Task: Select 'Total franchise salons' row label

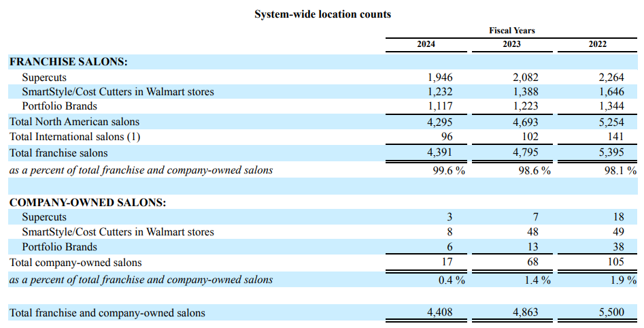Action: [58, 153]
